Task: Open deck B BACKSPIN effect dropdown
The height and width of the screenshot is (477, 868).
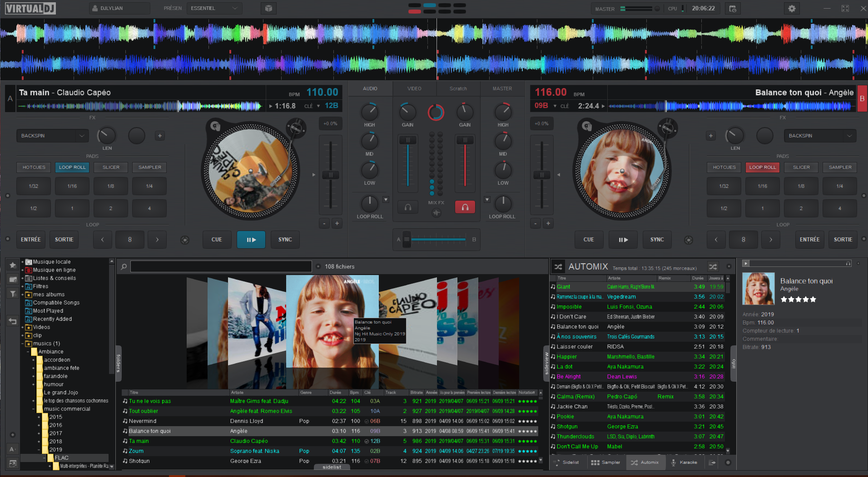Action: 820,136
